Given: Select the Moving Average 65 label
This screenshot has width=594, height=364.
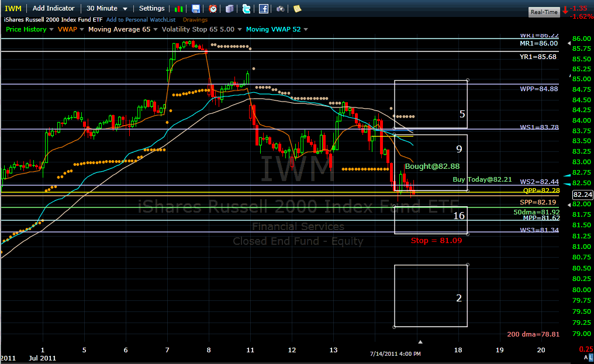Looking at the screenshot, I should click(x=119, y=29).
